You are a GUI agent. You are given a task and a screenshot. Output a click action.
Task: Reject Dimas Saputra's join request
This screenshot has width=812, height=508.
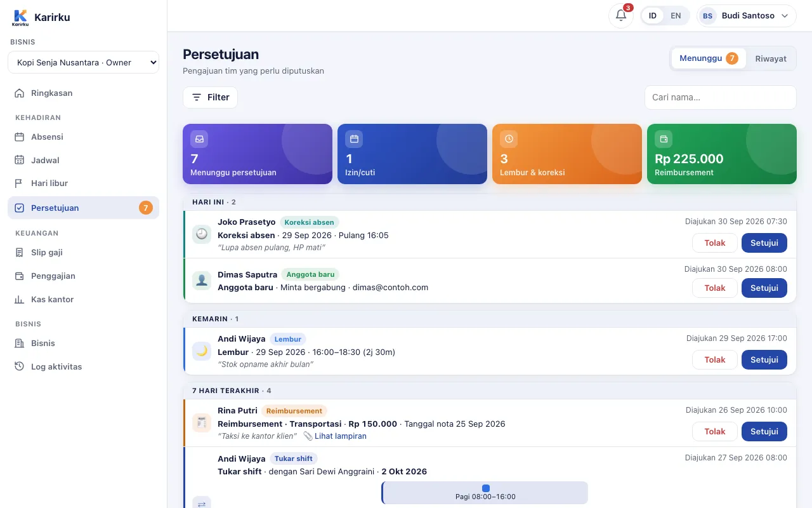pos(714,288)
